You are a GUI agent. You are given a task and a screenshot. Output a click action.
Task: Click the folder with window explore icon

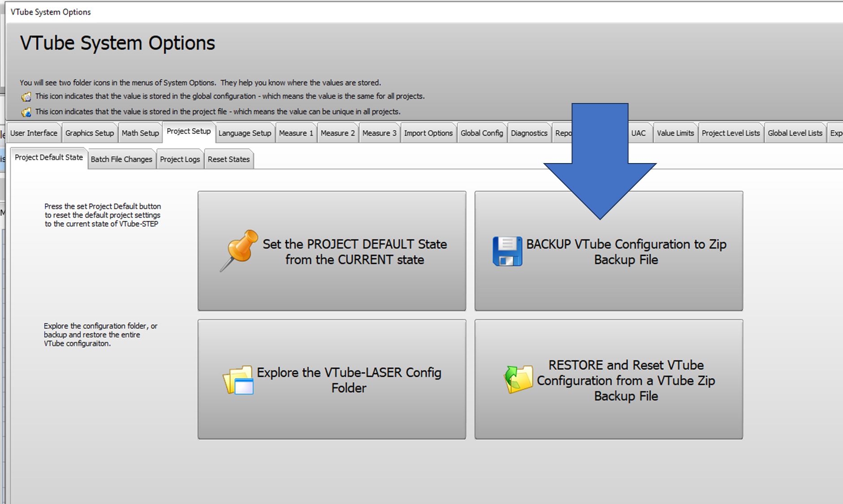(238, 380)
